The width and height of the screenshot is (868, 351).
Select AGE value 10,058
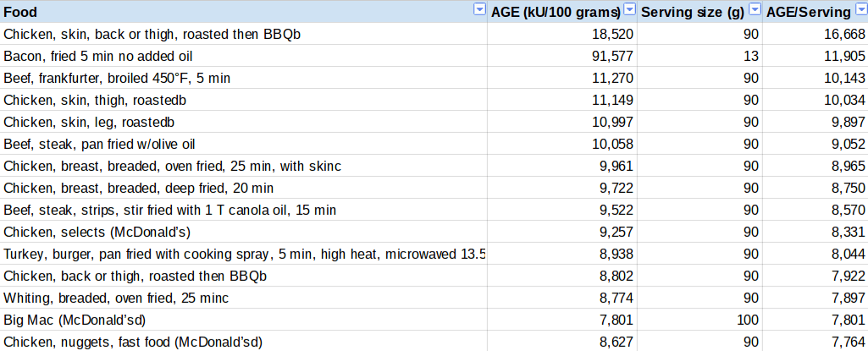click(562, 145)
